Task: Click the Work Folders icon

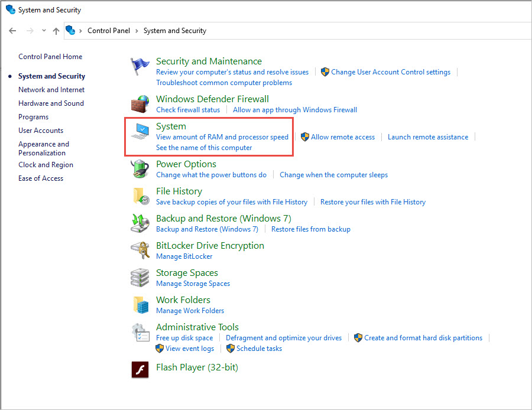Action: (141, 305)
